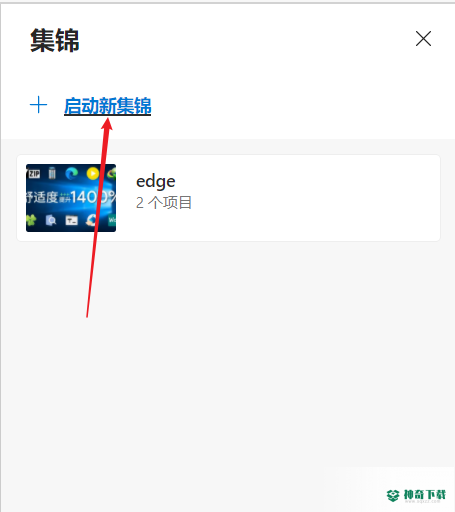
Task: Click the magnifier document icon in thumbnail
Action: pyautogui.click(x=51, y=220)
